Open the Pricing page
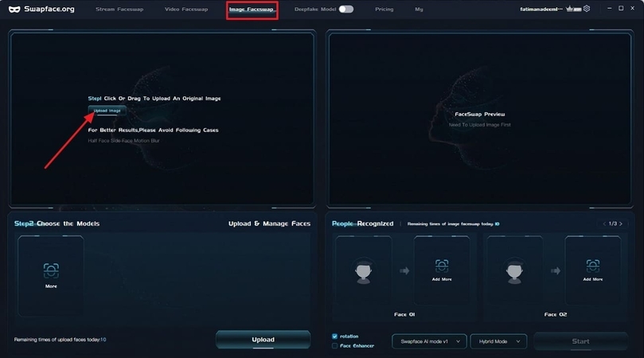 (x=384, y=9)
